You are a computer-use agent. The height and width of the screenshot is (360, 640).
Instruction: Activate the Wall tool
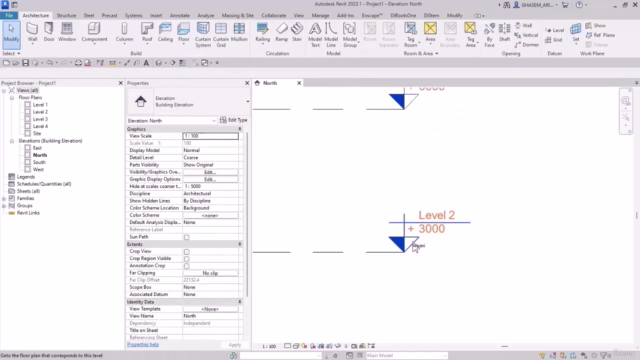(32, 32)
